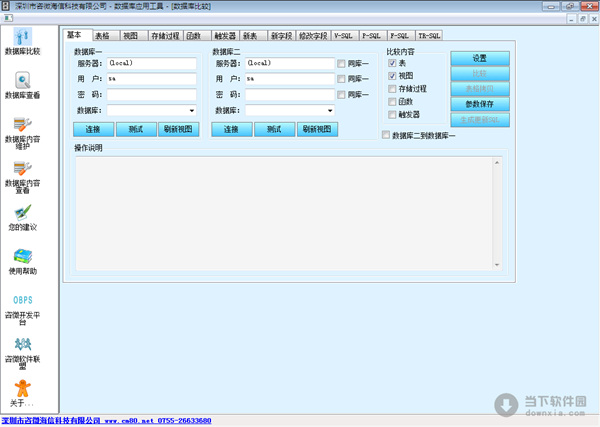600x427 pixels.
Task: Switch to the 视图 tab
Action: [x=134, y=36]
